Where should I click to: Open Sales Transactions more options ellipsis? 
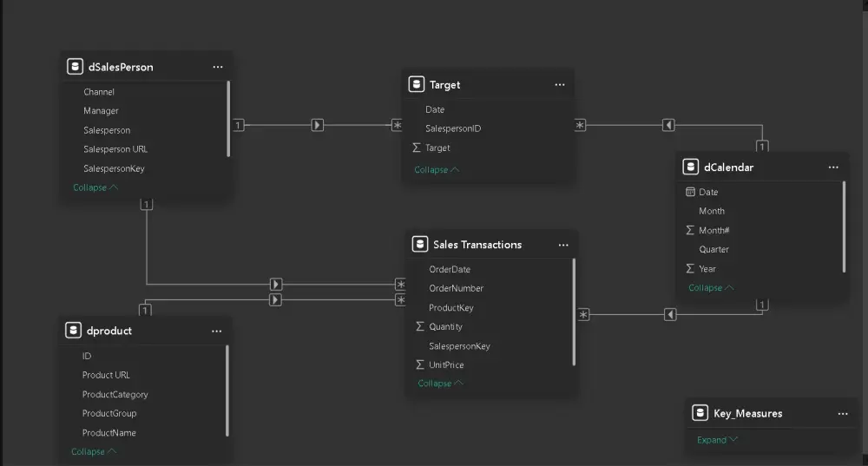coord(563,246)
